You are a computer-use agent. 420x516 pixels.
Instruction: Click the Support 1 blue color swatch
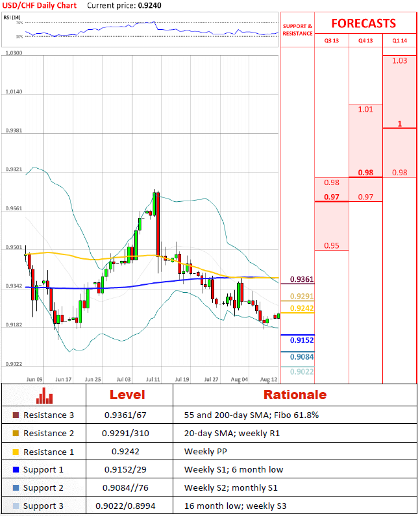[x=16, y=470]
